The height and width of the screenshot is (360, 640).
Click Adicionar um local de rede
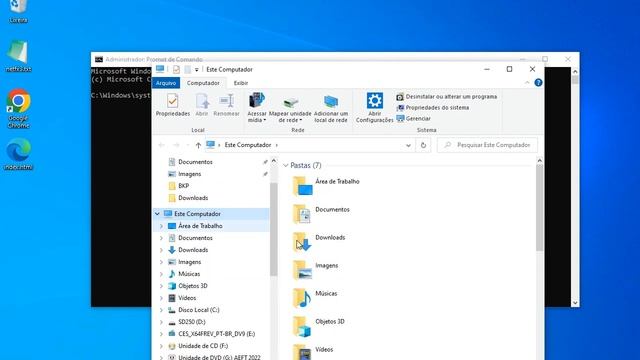click(331, 108)
